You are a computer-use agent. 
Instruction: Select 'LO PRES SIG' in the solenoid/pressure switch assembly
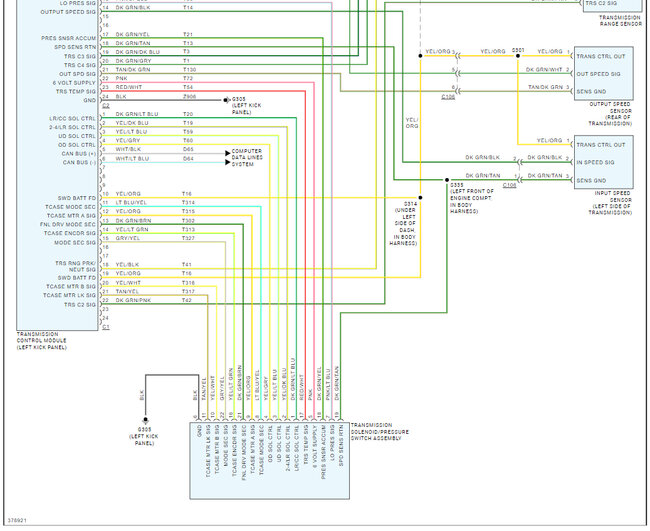tap(332, 441)
